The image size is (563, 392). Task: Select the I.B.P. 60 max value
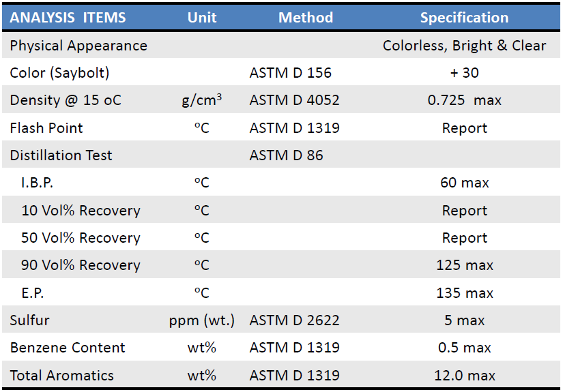[464, 183]
